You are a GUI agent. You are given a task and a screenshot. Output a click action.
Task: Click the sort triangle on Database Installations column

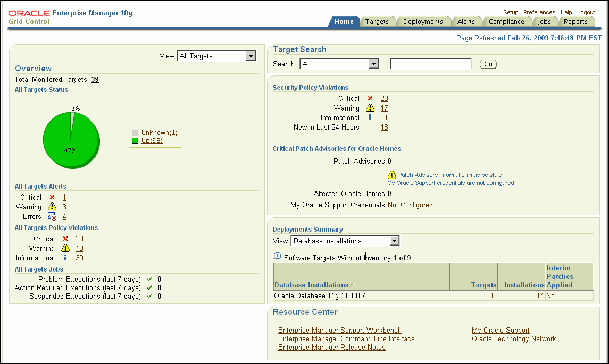353,285
